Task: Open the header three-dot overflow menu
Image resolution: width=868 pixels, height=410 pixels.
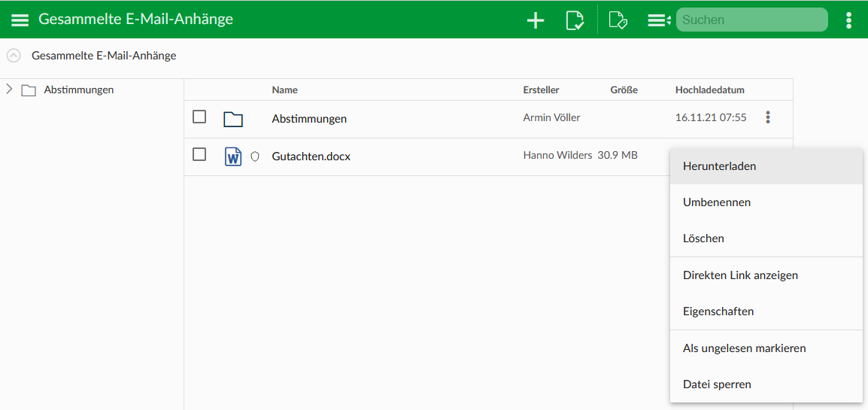Action: pyautogui.click(x=848, y=20)
